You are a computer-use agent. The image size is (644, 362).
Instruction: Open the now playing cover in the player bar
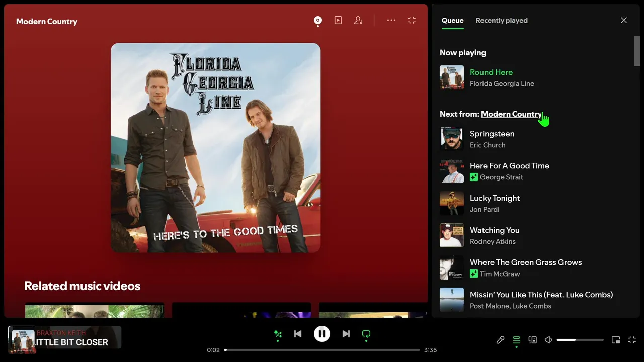(x=23, y=341)
